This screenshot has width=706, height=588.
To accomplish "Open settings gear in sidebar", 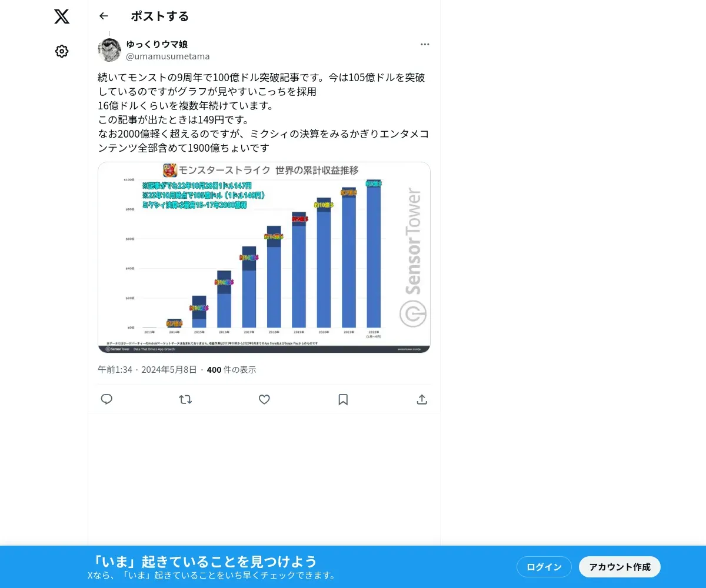I will tap(62, 51).
